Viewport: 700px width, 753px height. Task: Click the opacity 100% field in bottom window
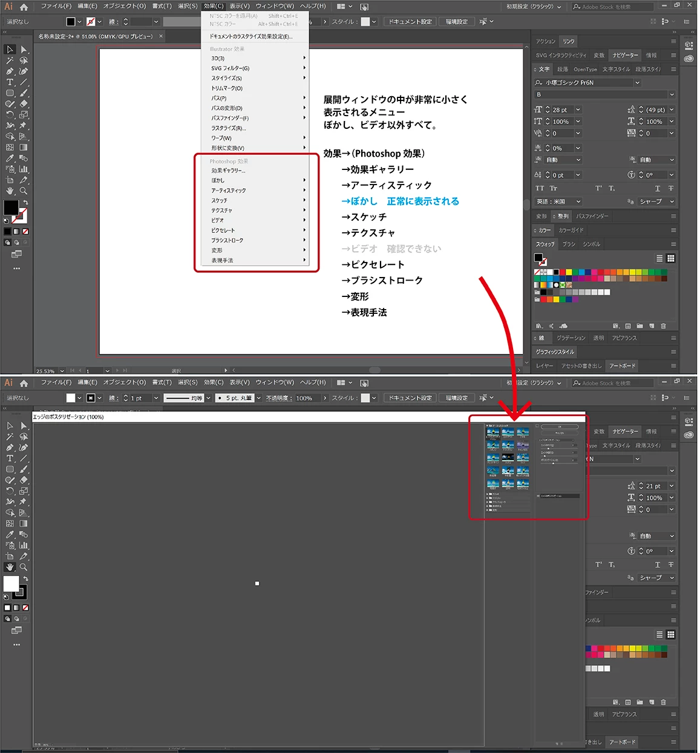[308, 398]
